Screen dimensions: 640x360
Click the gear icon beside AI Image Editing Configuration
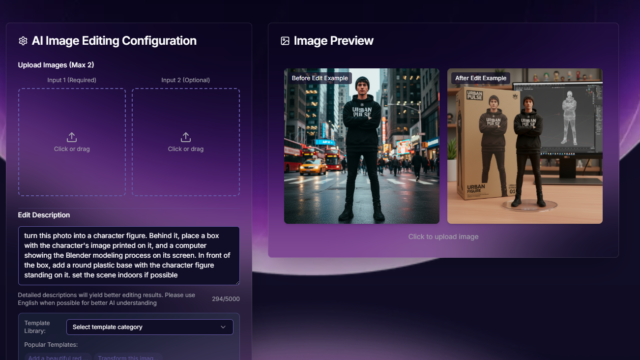(23, 41)
